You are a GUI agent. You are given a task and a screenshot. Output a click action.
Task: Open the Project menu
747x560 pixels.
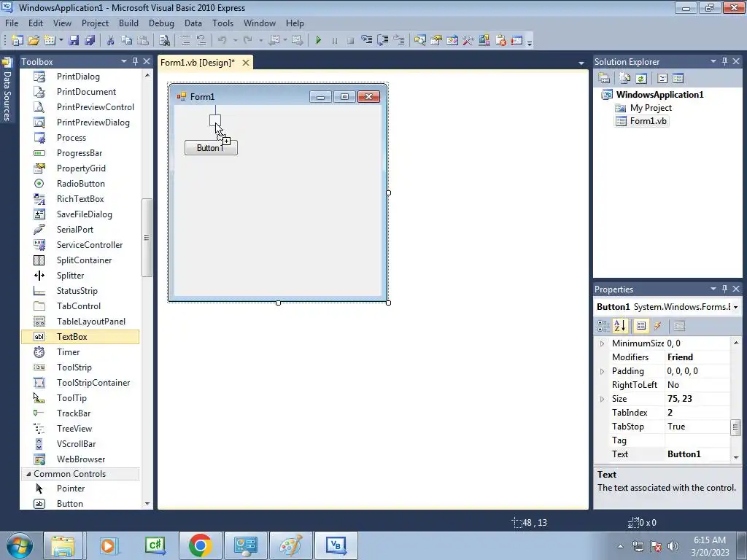coord(95,23)
